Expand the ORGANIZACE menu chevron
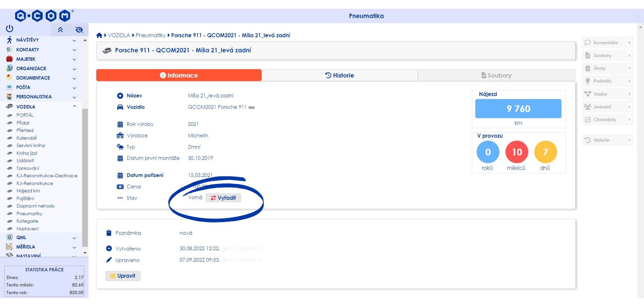This screenshot has width=644, height=307. click(x=74, y=69)
